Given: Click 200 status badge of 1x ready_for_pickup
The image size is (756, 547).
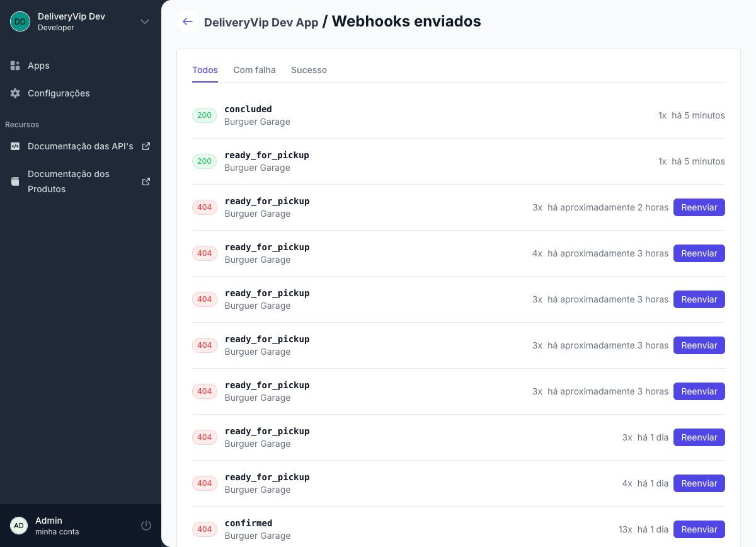Looking at the screenshot, I should click(x=204, y=161).
